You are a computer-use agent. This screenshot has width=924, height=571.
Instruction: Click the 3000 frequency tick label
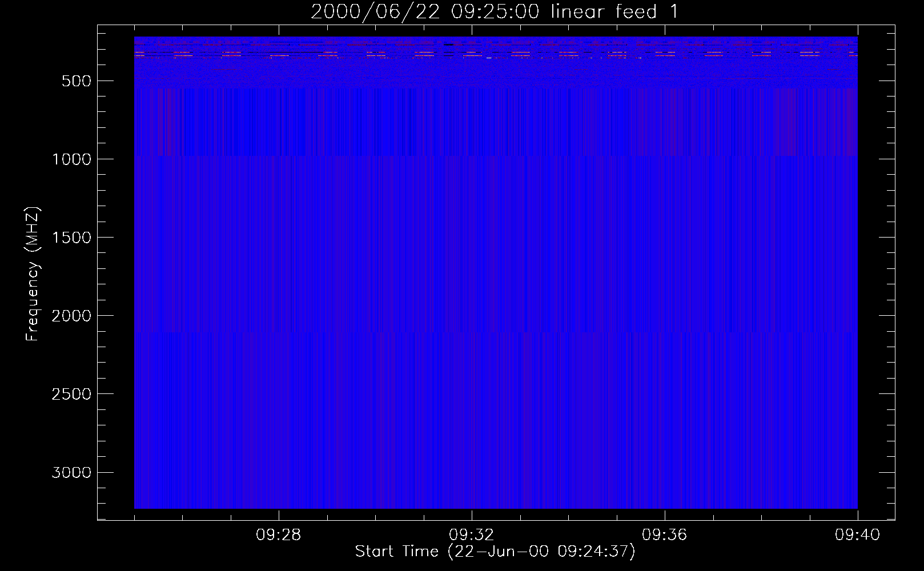click(71, 472)
